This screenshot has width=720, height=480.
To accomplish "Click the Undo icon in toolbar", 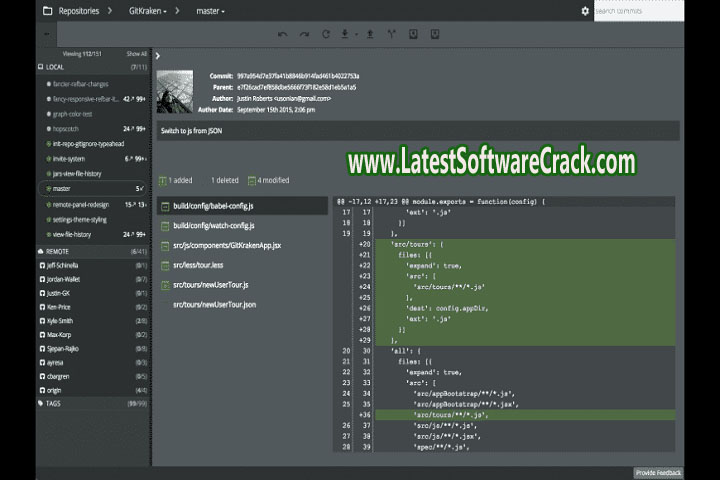I will pyautogui.click(x=283, y=34).
